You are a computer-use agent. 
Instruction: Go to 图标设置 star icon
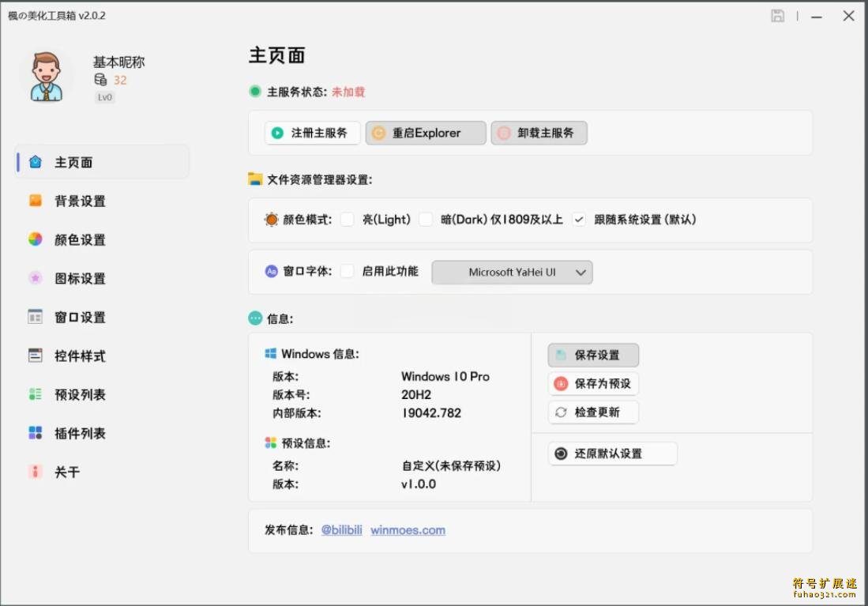(36, 278)
